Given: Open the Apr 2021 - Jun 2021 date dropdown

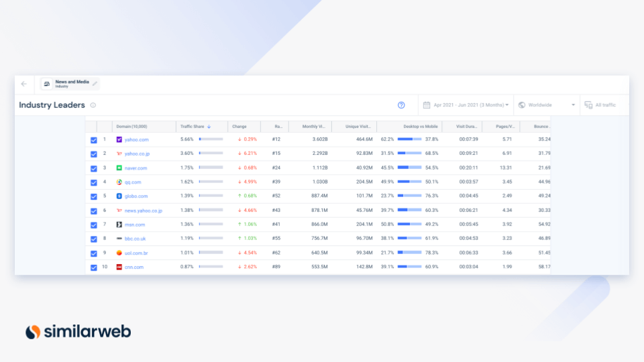Looking at the screenshot, I should [x=466, y=105].
